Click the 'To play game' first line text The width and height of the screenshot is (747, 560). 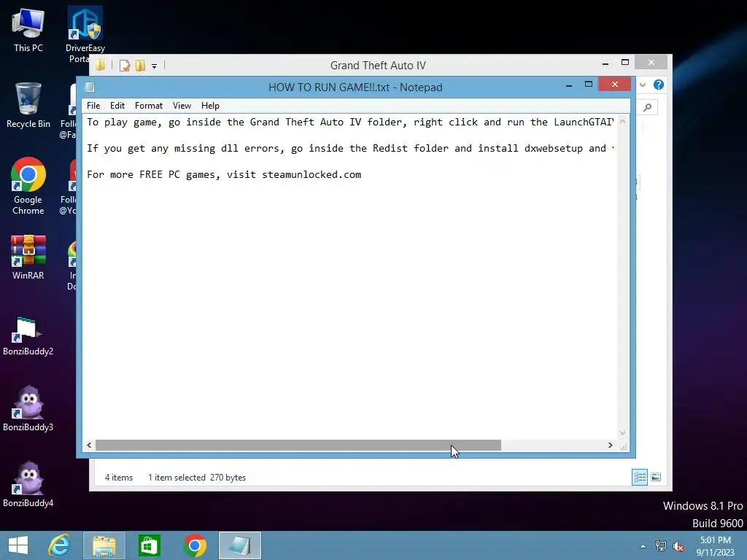[350, 122]
